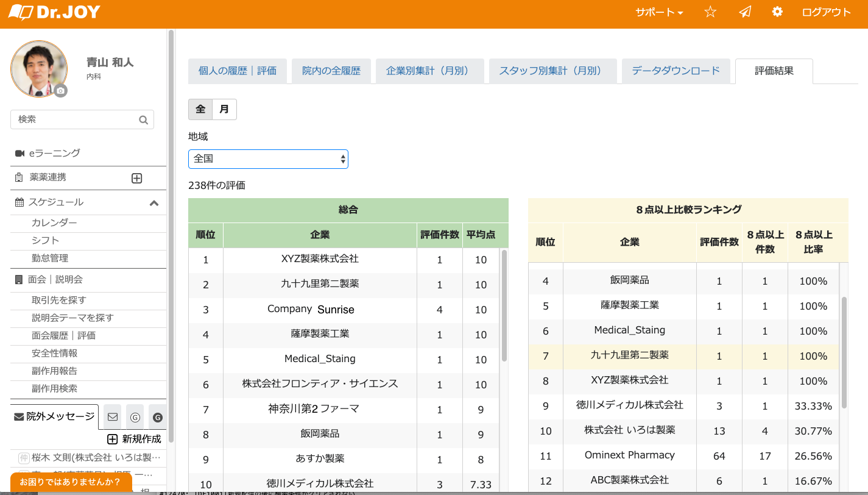868x495 pixels.
Task: Switch to 月 monthly view
Action: pos(224,109)
